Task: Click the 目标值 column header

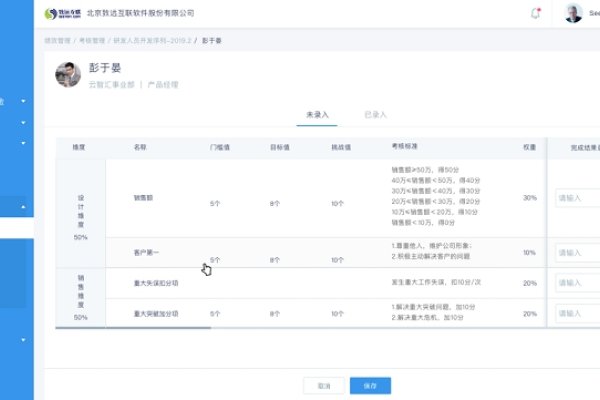Action: click(280, 147)
